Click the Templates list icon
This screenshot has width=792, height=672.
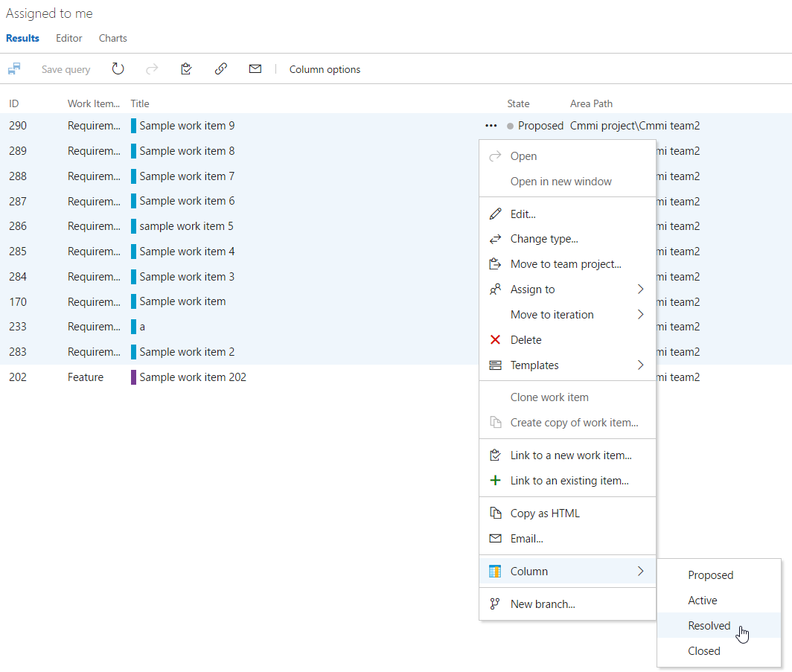[496, 365]
